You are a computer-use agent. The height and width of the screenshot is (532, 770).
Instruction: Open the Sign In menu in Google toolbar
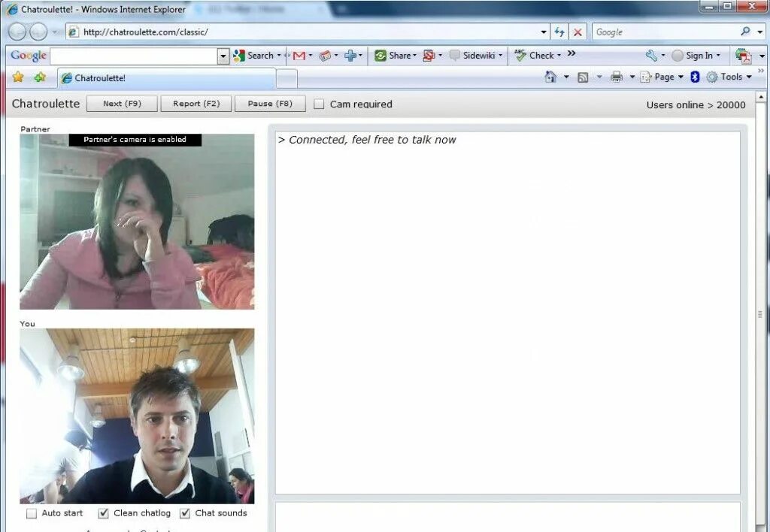point(696,56)
